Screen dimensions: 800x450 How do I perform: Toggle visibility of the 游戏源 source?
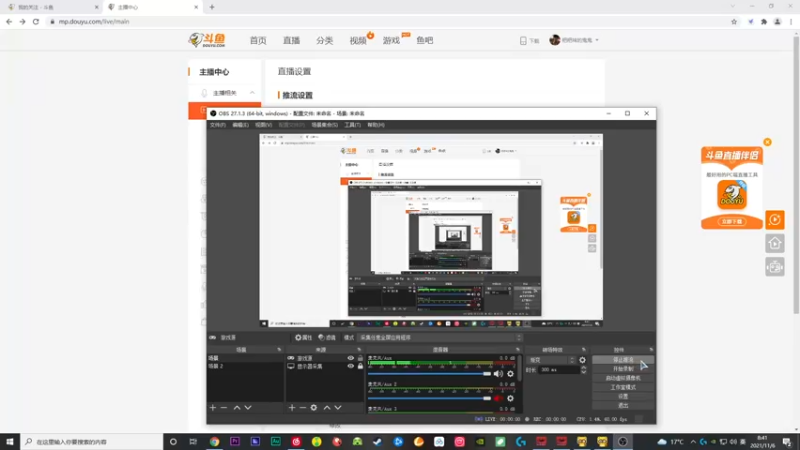(x=351, y=358)
